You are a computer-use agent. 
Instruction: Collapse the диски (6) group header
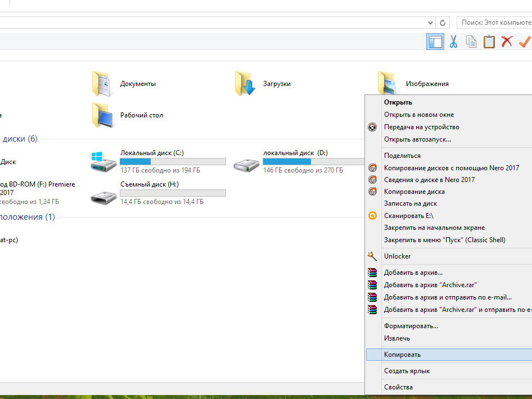[20, 139]
